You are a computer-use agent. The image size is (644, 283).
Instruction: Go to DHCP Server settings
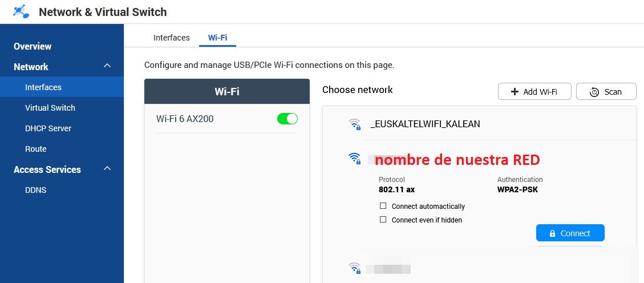tap(48, 128)
